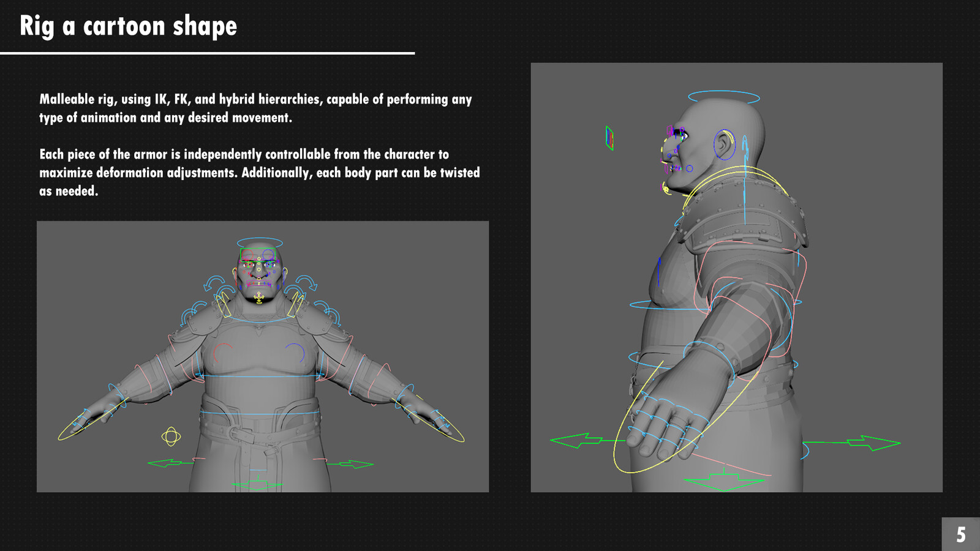Select the green square aim control in side view
Screen dimensions: 980x551
click(x=609, y=138)
